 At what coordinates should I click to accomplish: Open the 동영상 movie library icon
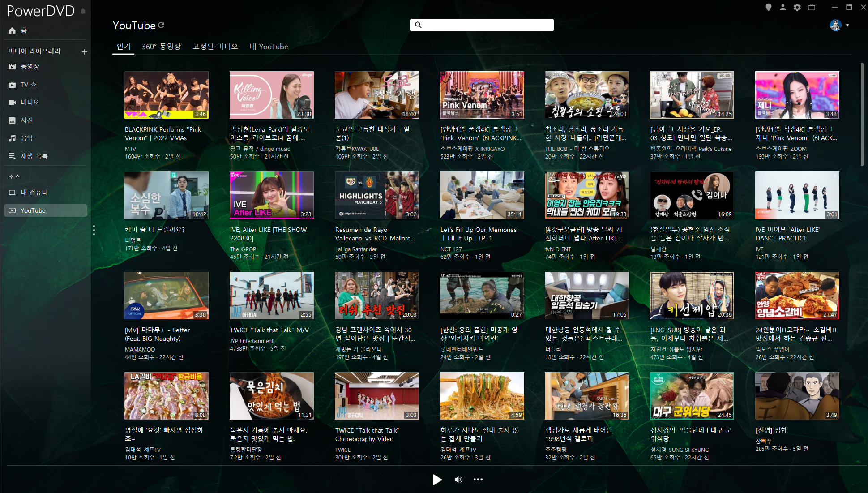click(x=12, y=67)
